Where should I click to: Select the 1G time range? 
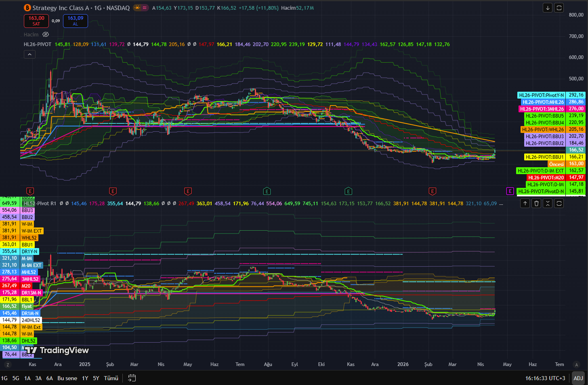tap(4, 378)
